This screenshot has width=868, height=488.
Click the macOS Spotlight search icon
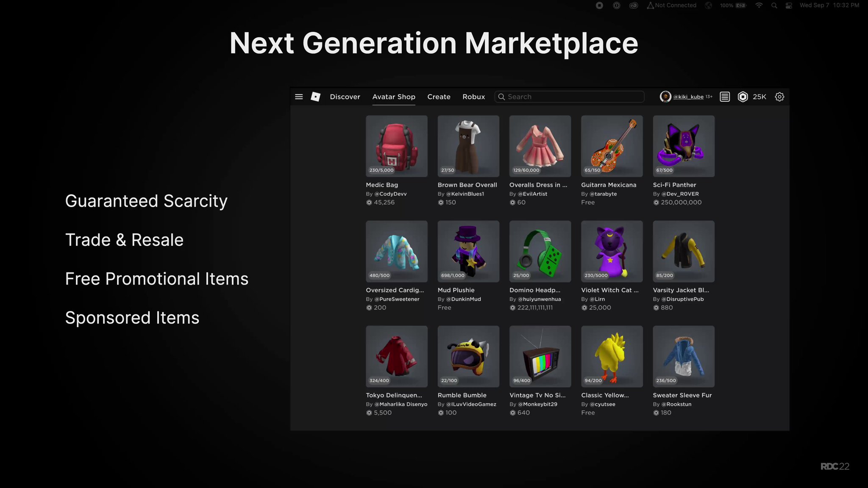pos(774,6)
